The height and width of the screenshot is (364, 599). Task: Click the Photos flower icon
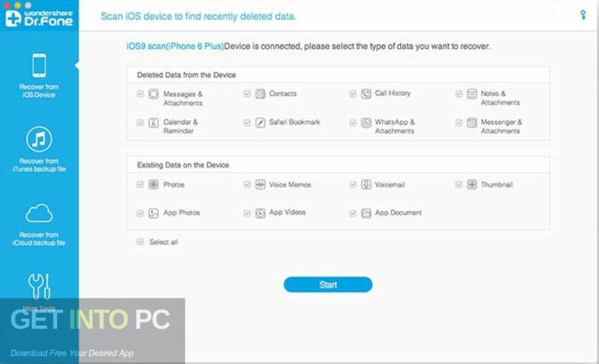pyautogui.click(x=154, y=185)
